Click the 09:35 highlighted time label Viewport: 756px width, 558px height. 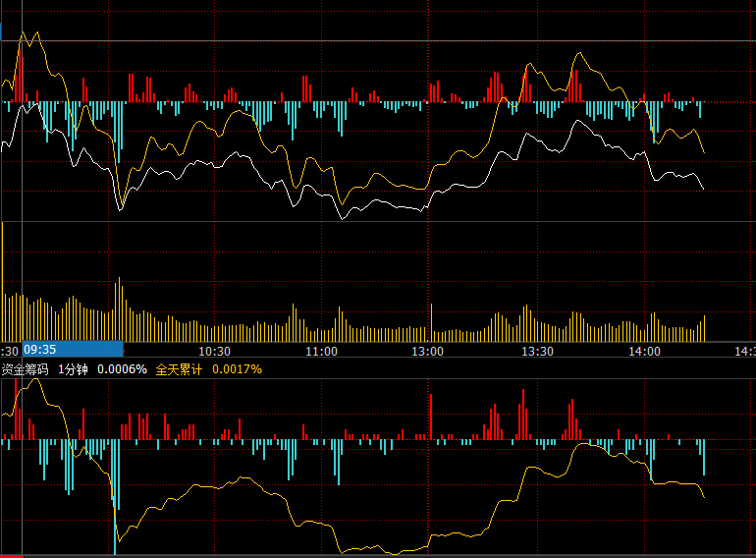73,350
